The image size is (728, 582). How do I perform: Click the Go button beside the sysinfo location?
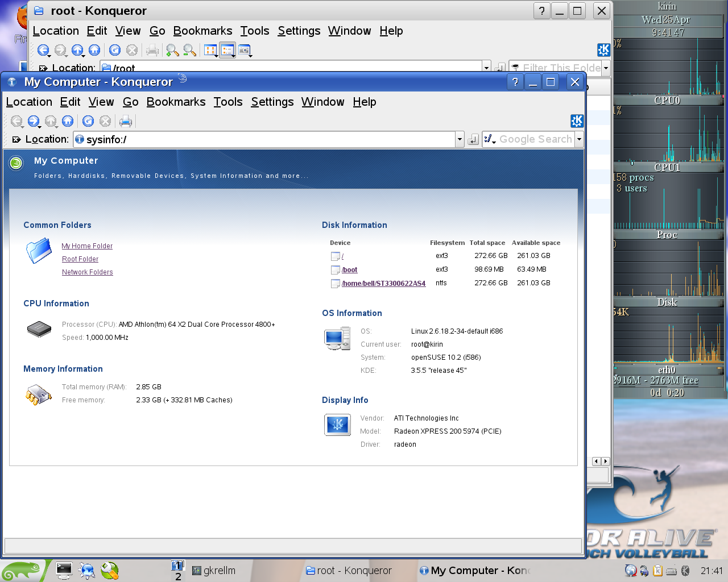[473, 139]
